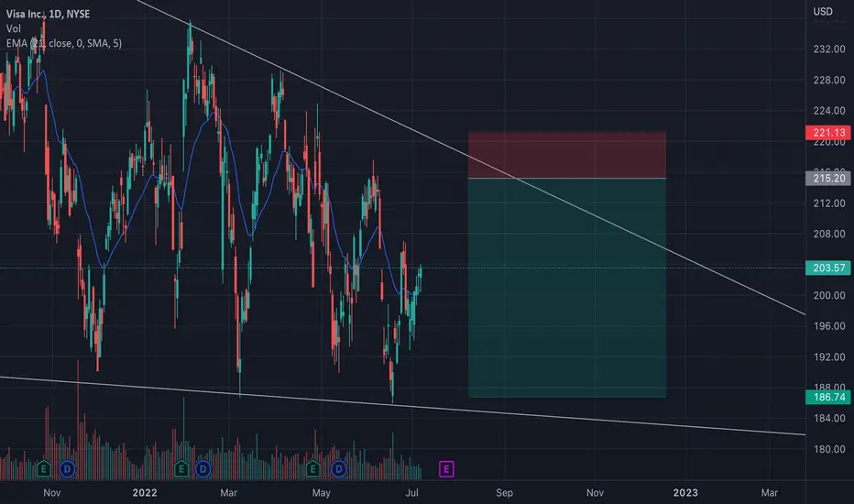Click the purple upcoming earnings E marker

tap(446, 468)
